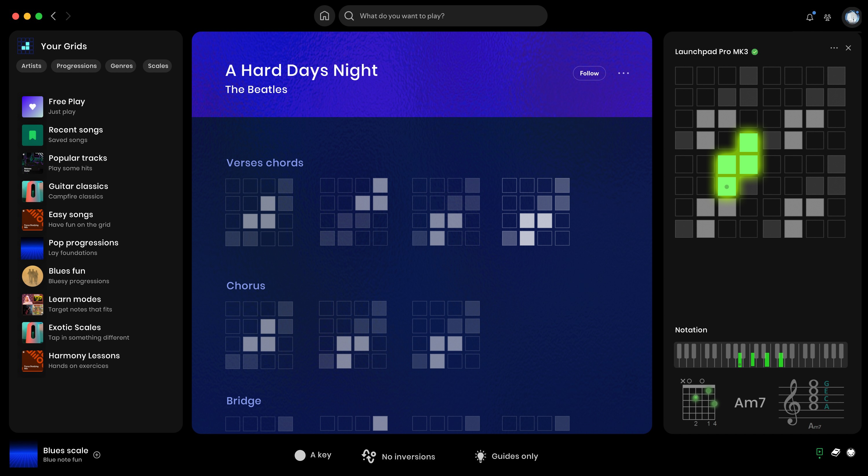Select the Guitar classics icon
The image size is (868, 476).
click(x=32, y=190)
